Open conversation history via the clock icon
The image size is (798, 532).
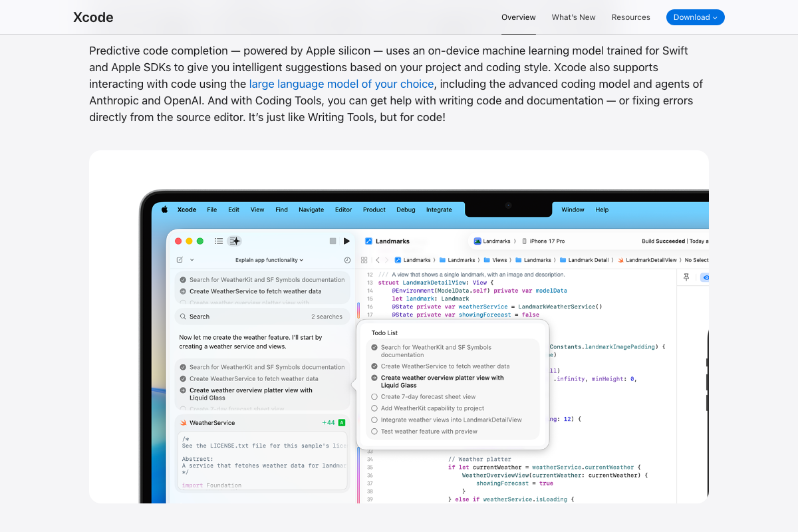347,260
